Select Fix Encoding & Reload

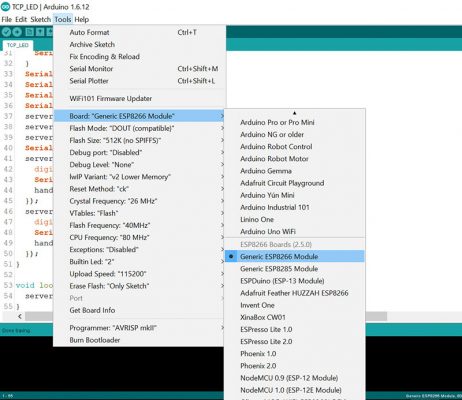point(139,57)
